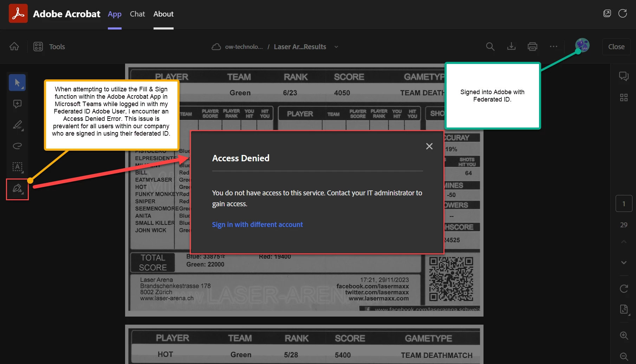Open the Chat tab
Image resolution: width=636 pixels, height=364 pixels.
point(137,14)
